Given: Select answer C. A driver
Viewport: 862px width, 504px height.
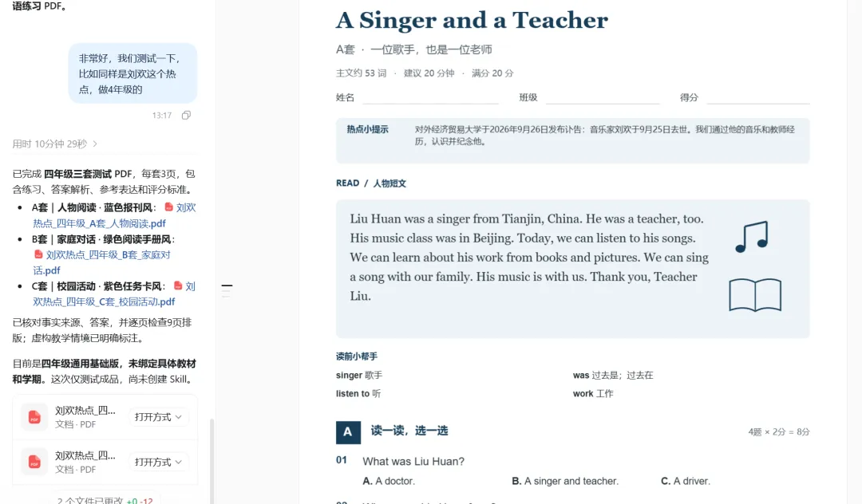Looking at the screenshot, I should point(686,481).
